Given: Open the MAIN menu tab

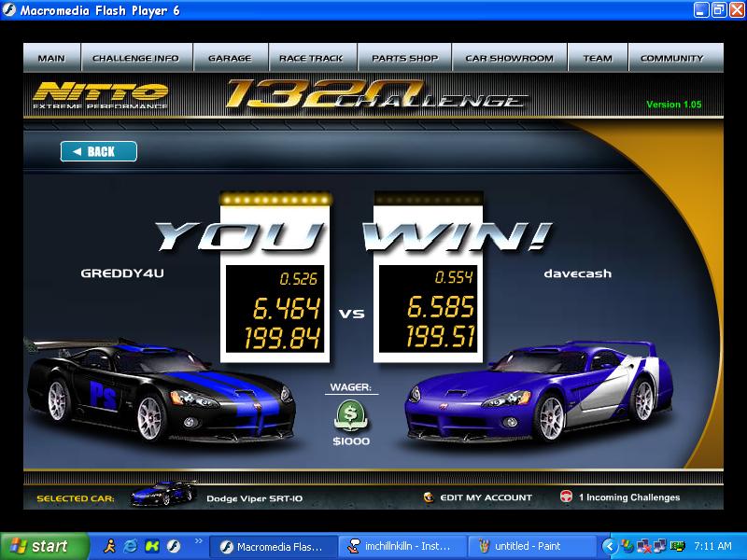Looking at the screenshot, I should tap(51, 58).
